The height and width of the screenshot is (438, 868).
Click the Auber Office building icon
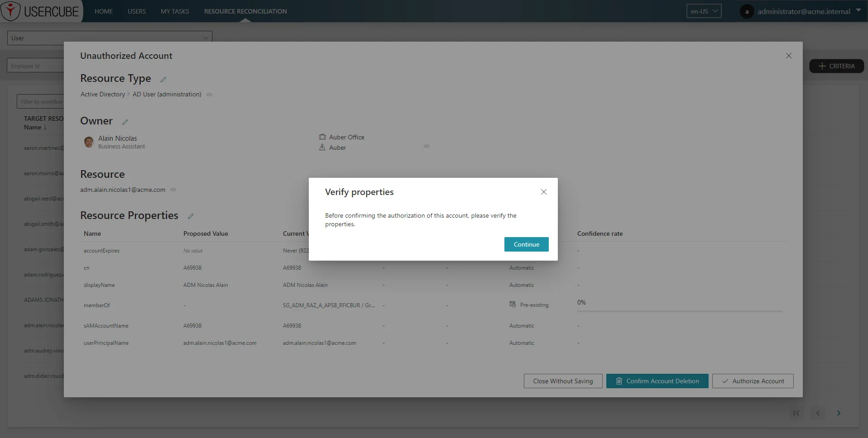click(322, 137)
